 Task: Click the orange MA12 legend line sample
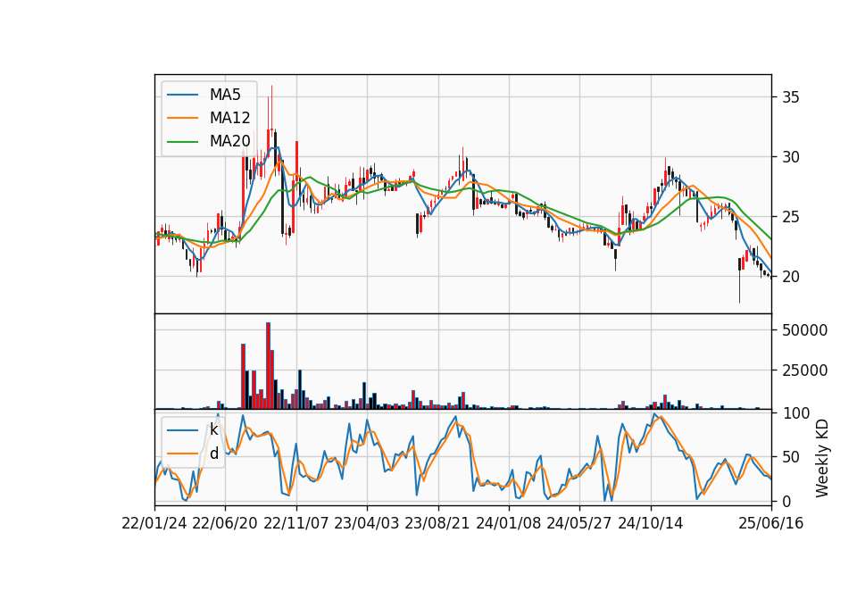[182, 118]
